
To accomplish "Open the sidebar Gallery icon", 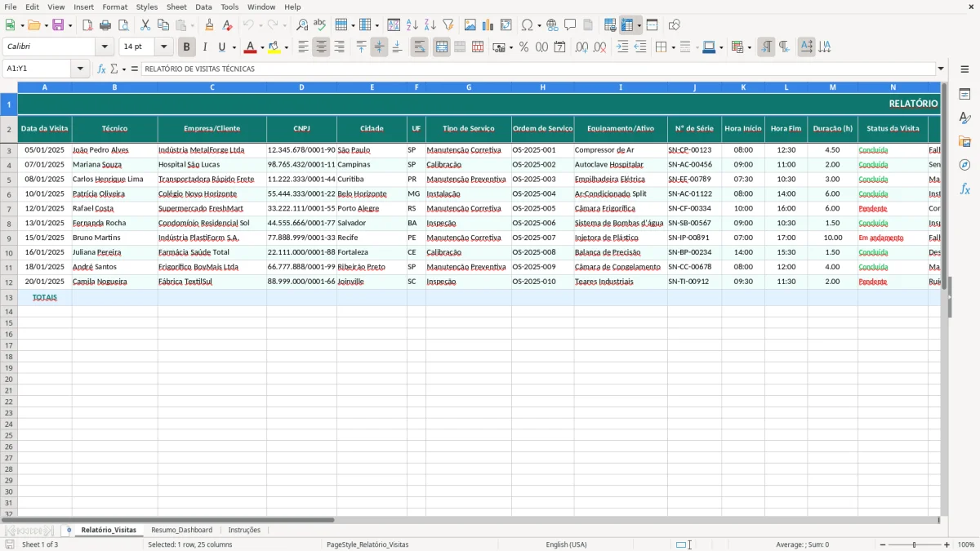I will click(x=964, y=142).
